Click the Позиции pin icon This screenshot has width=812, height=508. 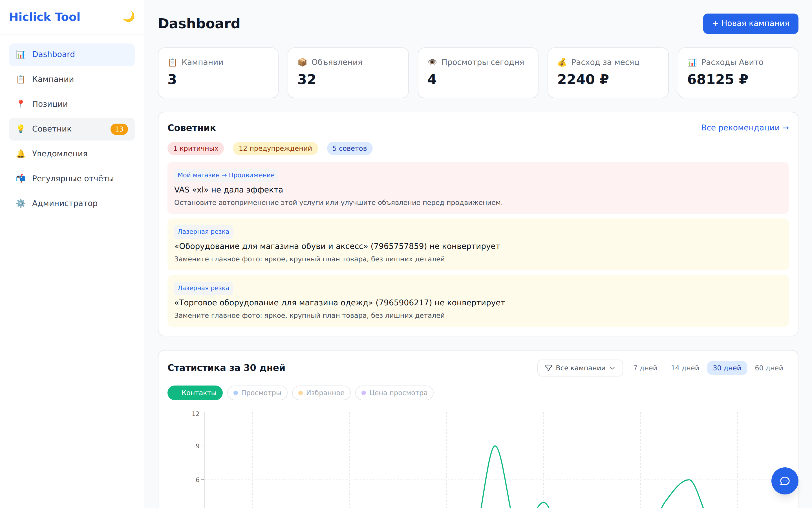click(21, 104)
